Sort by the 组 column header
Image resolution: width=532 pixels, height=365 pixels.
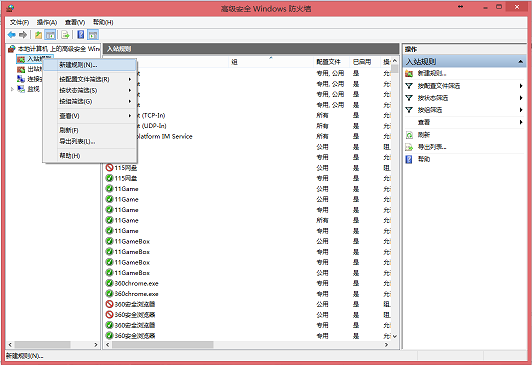pyautogui.click(x=270, y=62)
